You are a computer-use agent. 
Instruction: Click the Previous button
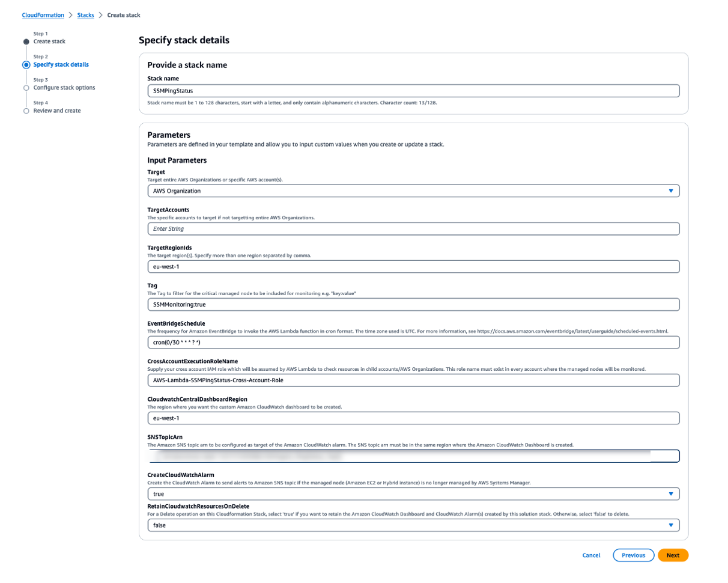point(632,555)
